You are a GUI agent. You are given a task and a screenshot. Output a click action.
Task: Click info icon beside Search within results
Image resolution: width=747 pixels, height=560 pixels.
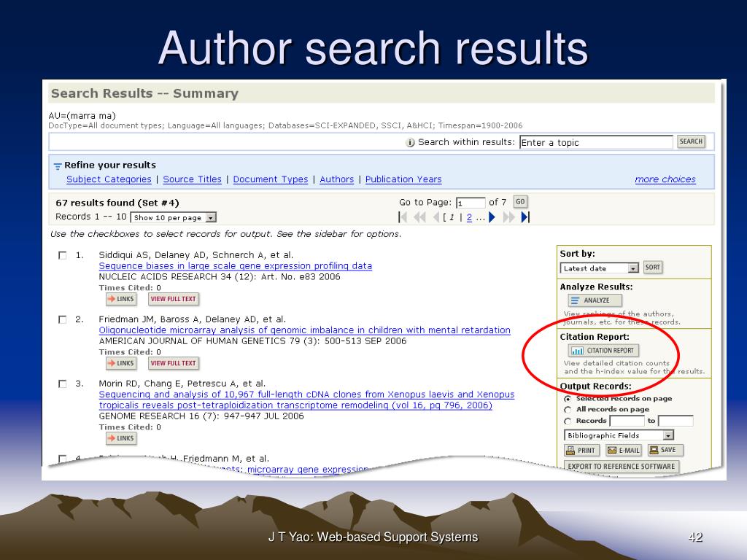(410, 142)
